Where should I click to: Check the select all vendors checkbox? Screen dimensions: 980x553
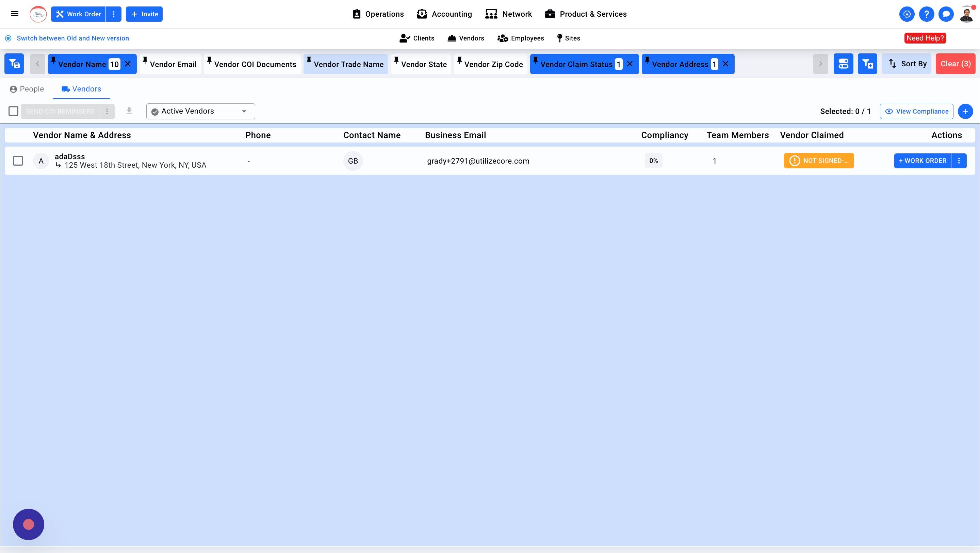point(13,111)
